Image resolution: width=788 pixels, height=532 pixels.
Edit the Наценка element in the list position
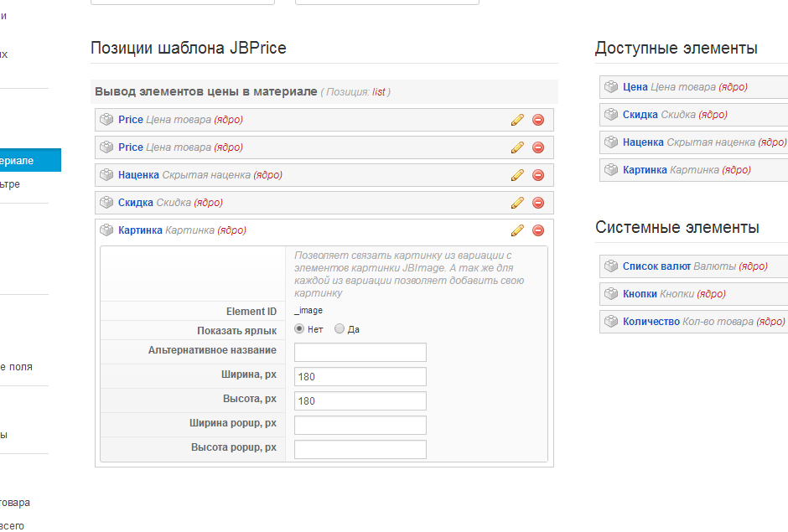point(517,175)
